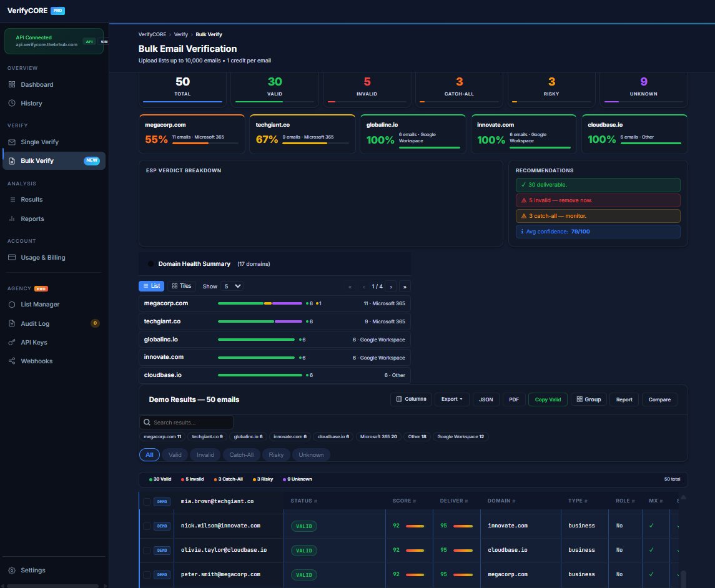Expand the Export dropdown menu
Viewport: 715px width, 588px height.
[x=451, y=399]
